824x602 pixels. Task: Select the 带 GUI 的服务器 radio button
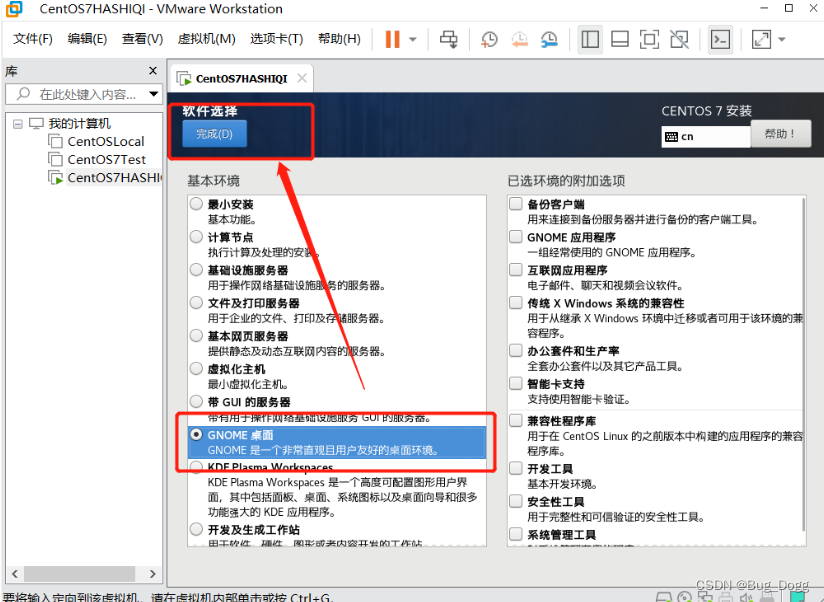point(196,402)
